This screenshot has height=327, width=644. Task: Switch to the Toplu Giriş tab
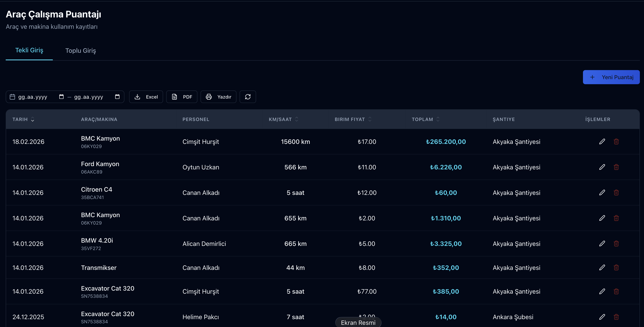pyautogui.click(x=80, y=51)
